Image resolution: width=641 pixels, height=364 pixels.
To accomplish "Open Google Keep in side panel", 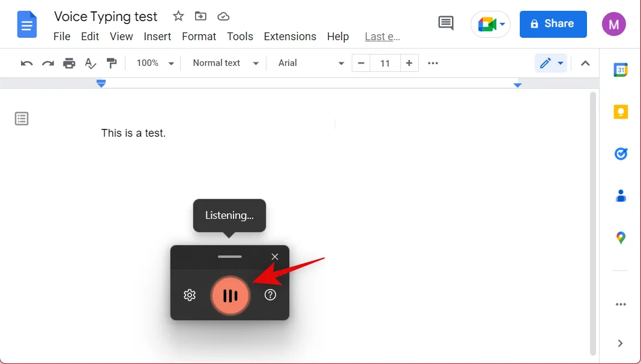I will pyautogui.click(x=621, y=112).
